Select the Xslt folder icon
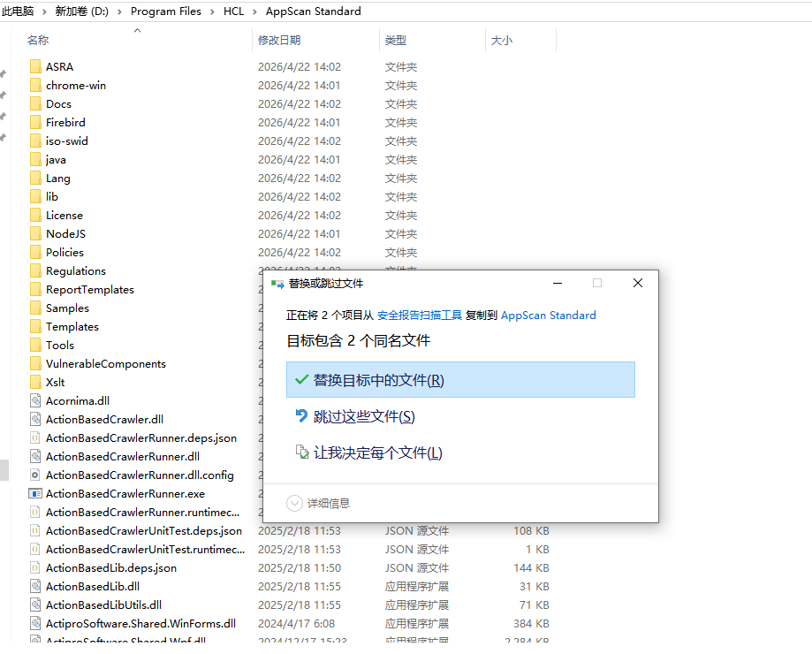 [x=35, y=382]
